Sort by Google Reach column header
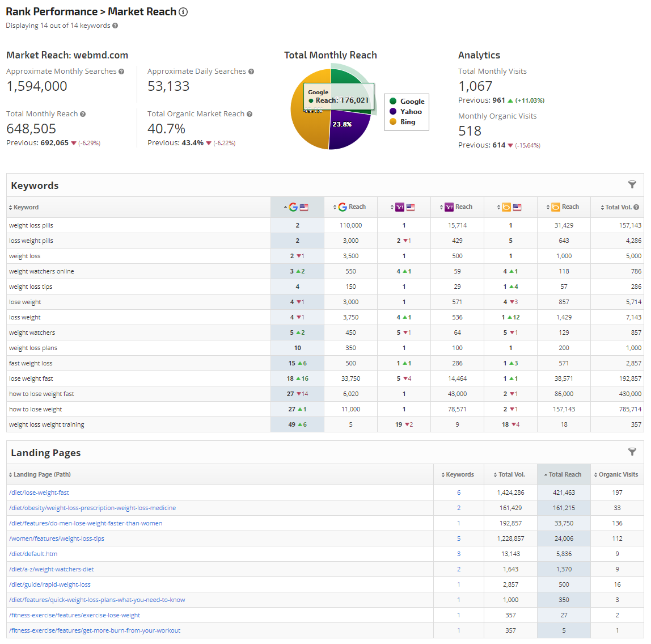 (x=353, y=207)
